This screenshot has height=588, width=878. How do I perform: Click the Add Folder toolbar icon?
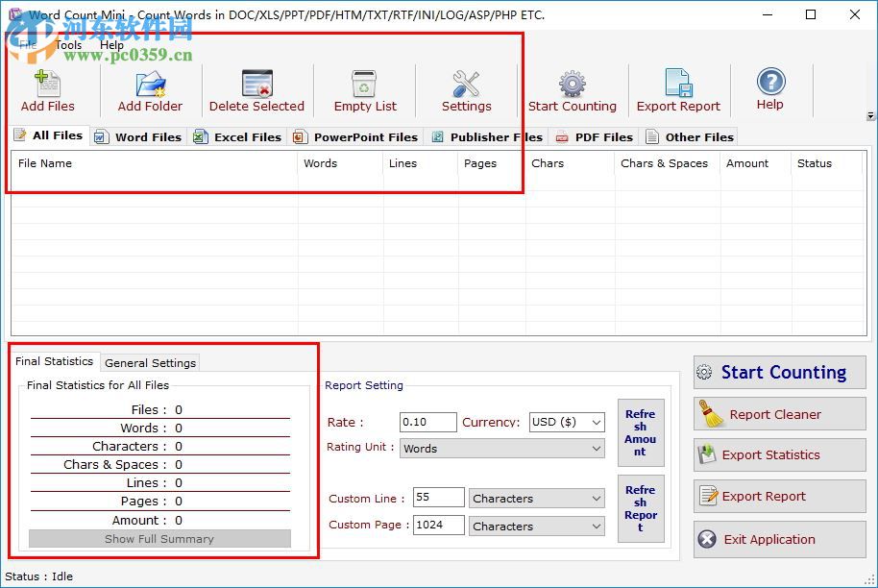coord(150,86)
